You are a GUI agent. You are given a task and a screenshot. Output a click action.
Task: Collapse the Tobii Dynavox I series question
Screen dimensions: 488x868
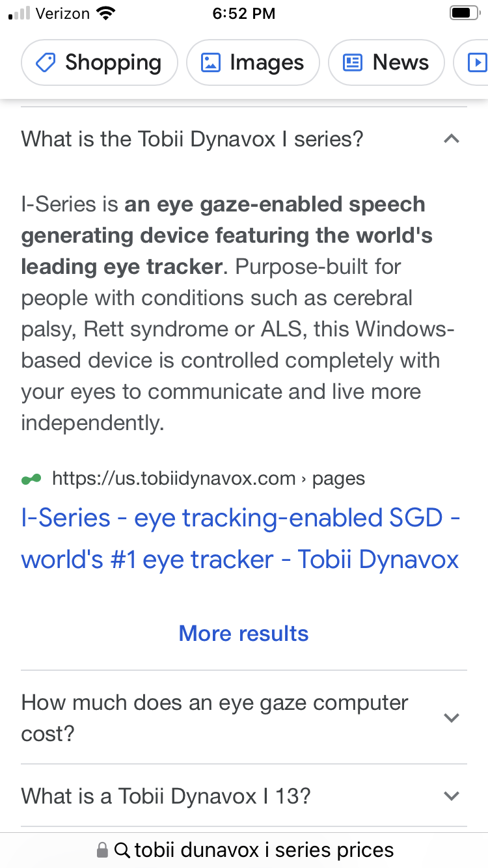point(451,139)
